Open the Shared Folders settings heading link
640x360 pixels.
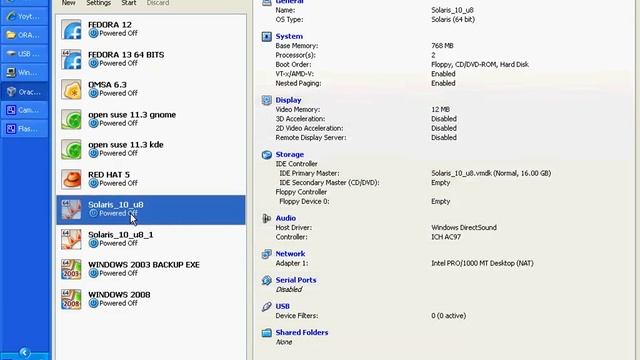click(x=302, y=332)
